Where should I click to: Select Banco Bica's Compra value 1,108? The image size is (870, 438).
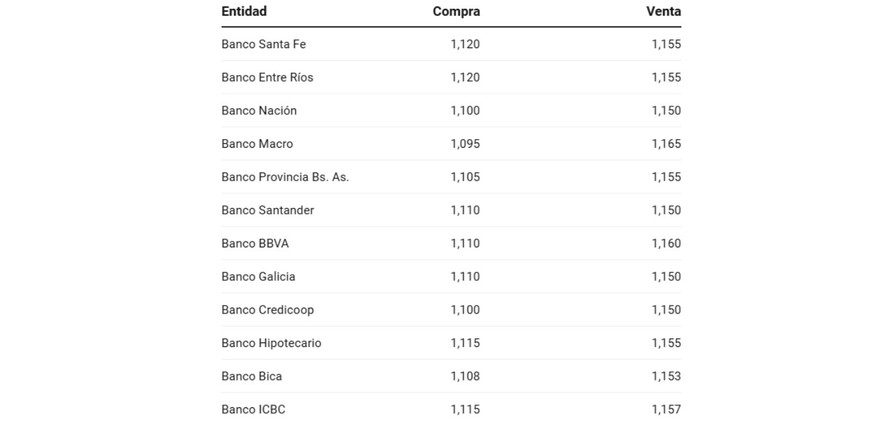465,376
